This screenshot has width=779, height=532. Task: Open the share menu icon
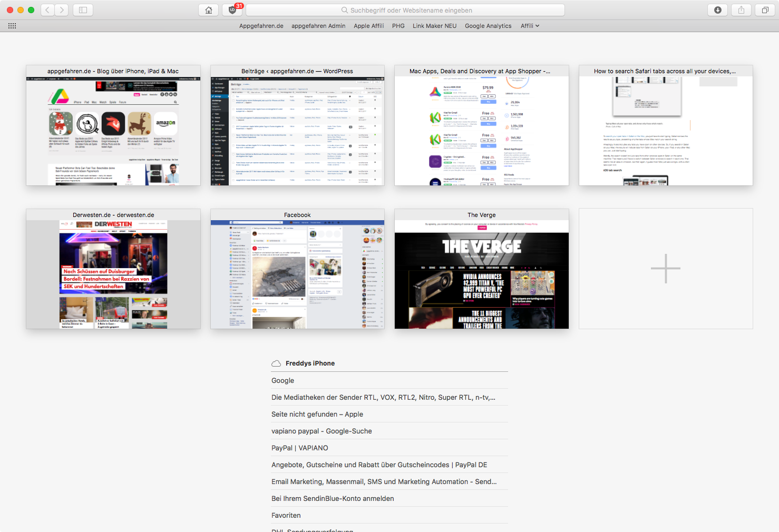pyautogui.click(x=741, y=10)
